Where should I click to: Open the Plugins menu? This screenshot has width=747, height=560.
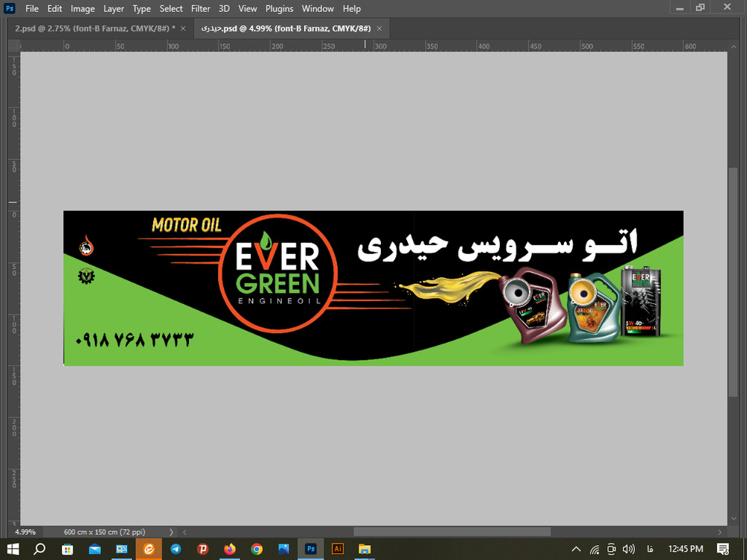pyautogui.click(x=279, y=8)
